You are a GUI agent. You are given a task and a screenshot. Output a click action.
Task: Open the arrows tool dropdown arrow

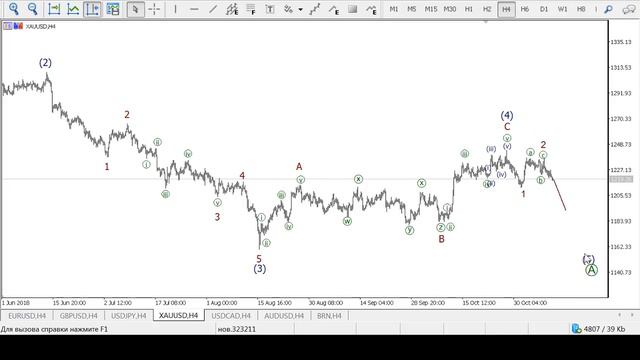(300, 9)
